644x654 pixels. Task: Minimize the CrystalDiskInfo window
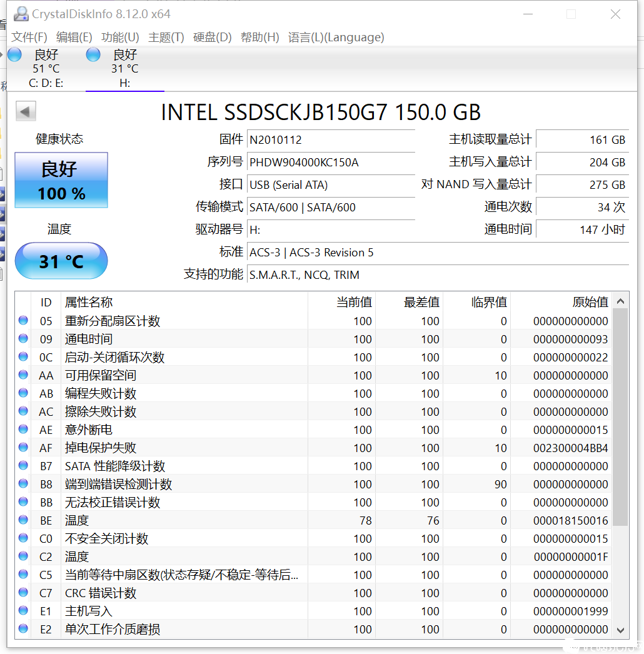tap(528, 14)
